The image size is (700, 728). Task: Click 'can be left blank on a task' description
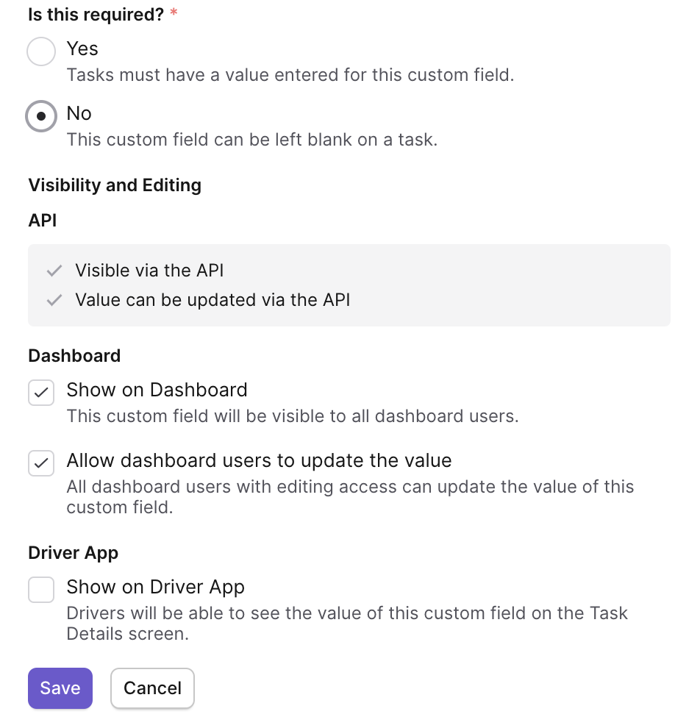252,140
